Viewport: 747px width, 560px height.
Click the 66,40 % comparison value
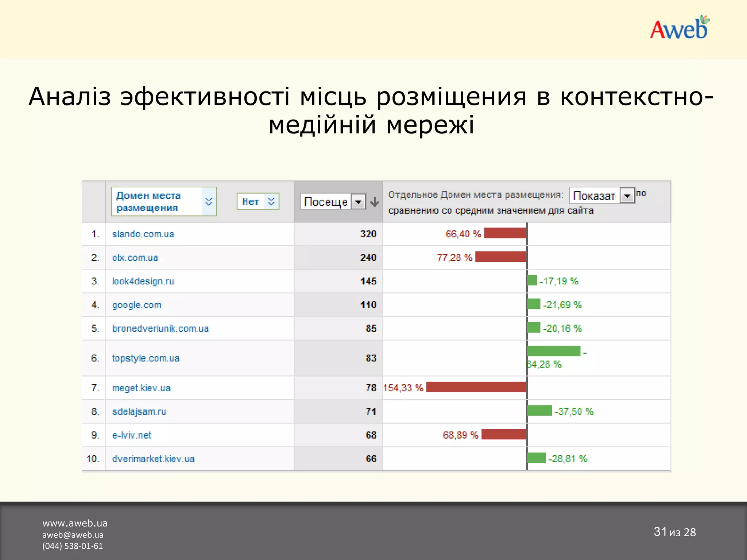coord(463,234)
